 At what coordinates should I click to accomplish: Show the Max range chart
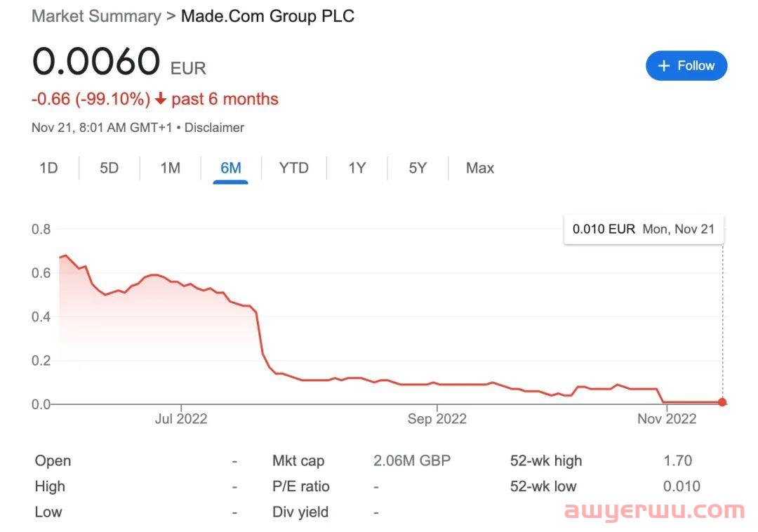click(x=480, y=168)
